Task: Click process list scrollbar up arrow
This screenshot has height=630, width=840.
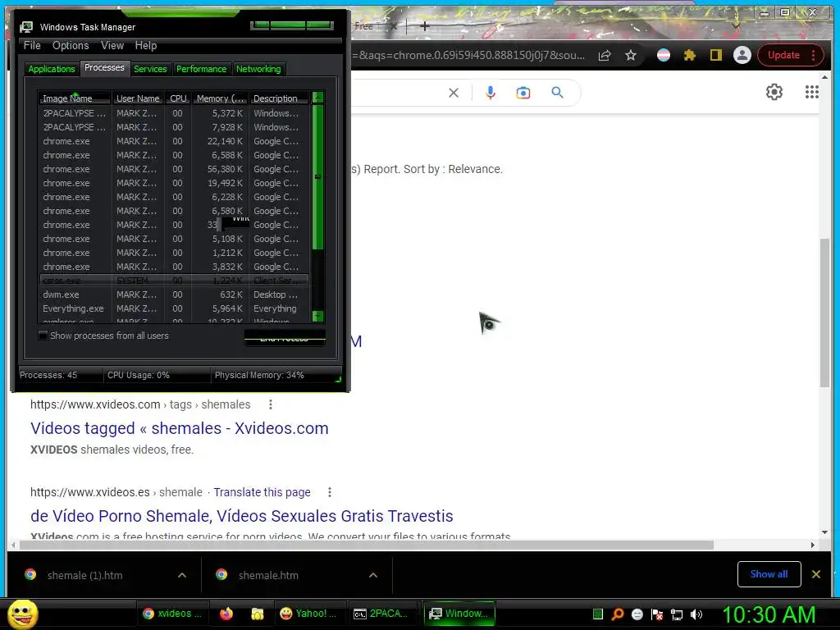Action: pyautogui.click(x=317, y=98)
